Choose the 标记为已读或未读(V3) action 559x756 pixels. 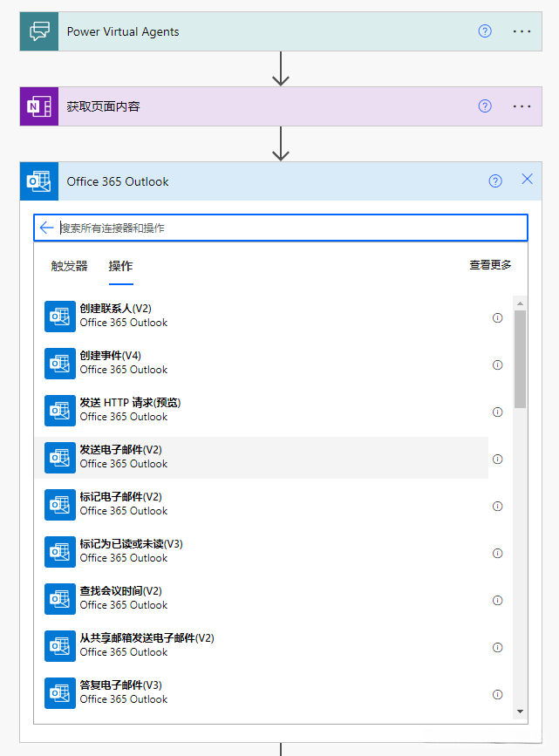262,552
